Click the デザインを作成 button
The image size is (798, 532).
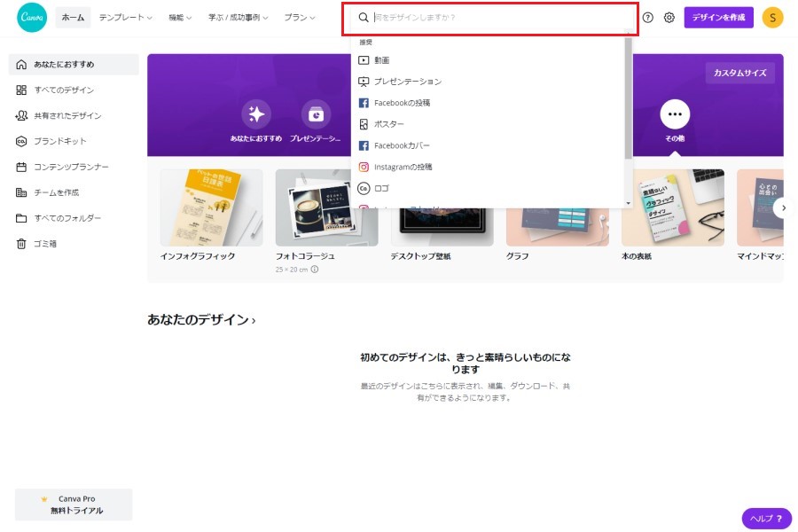click(718, 18)
